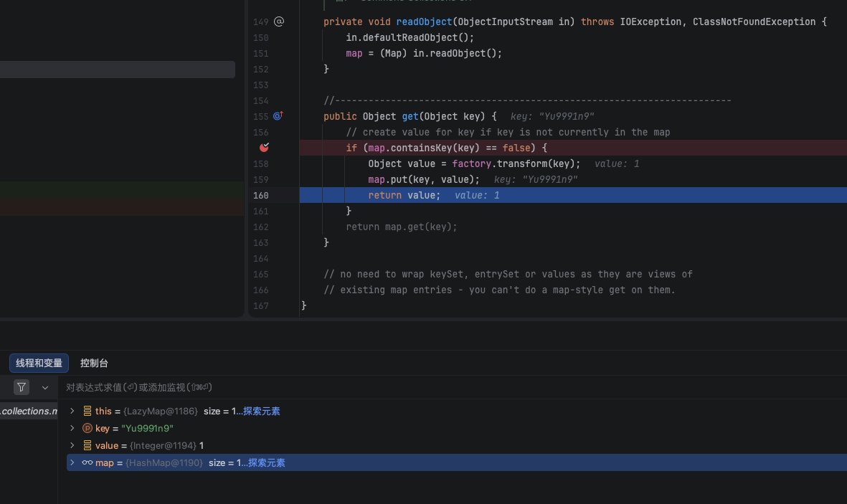Viewport: 847px width, 504px height.
Task: Open the dropdown arrow next to the filter icon
Action: [x=45, y=387]
